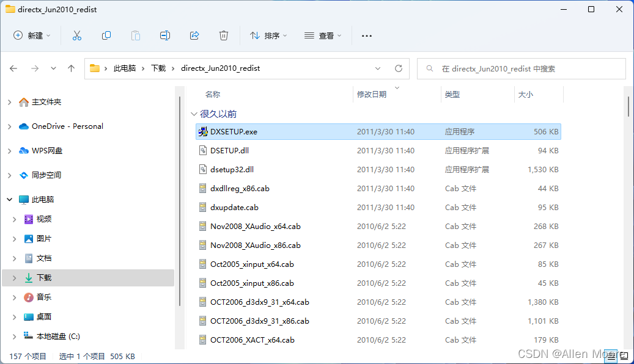
Task: Click the Paste clipboard icon
Action: [136, 35]
